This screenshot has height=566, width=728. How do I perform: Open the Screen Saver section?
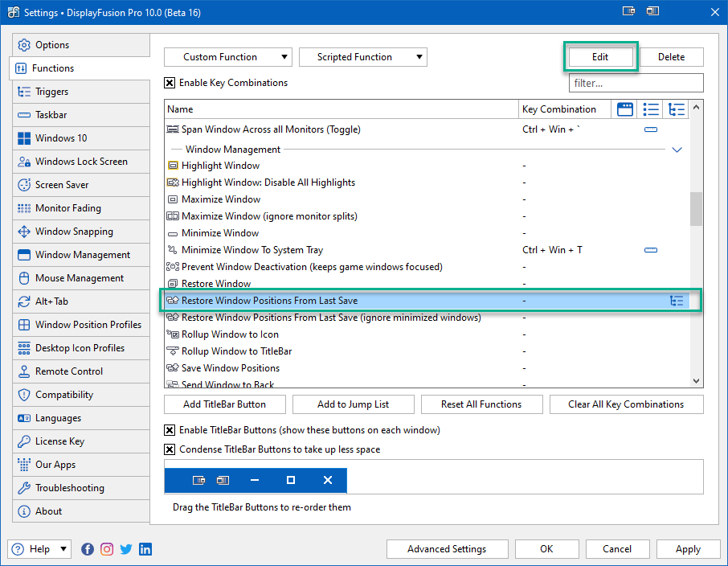tap(81, 185)
